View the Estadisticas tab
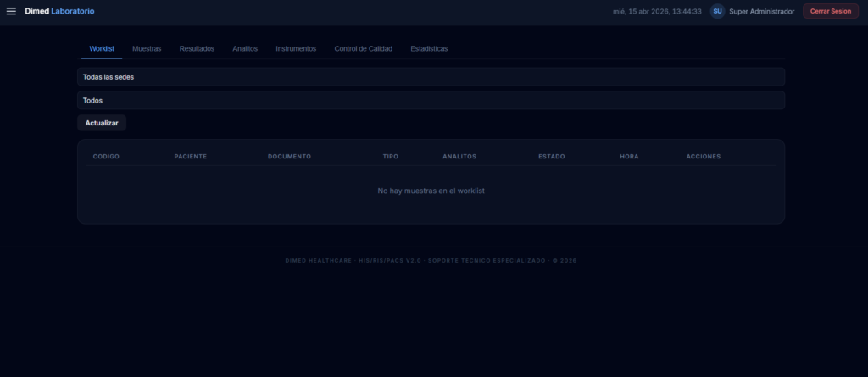Viewport: 868px width, 377px height. pos(429,48)
